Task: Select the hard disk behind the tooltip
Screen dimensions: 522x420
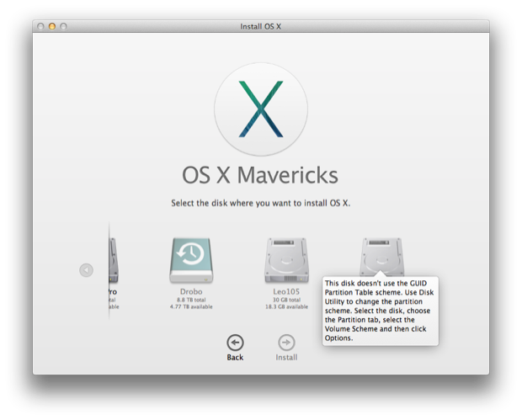Action: (x=382, y=257)
